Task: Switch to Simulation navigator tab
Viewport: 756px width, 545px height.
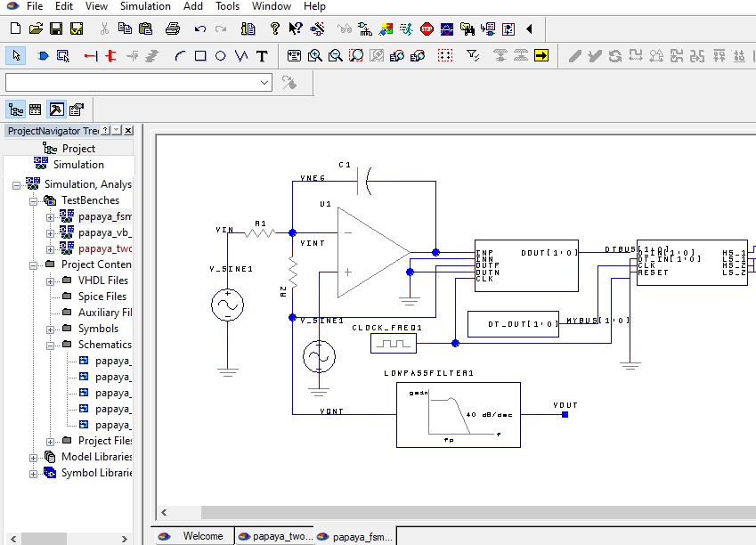Action: coord(69,165)
